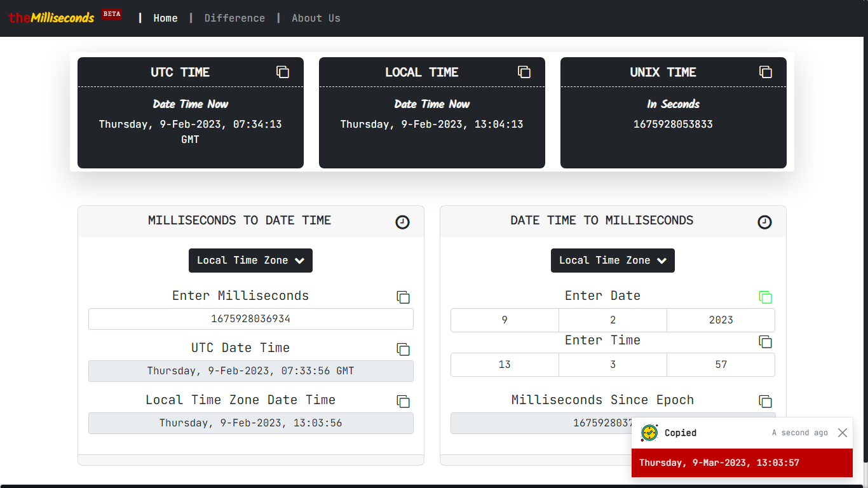Image resolution: width=868 pixels, height=488 pixels.
Task: Dismiss the Copied notification
Action: [843, 433]
